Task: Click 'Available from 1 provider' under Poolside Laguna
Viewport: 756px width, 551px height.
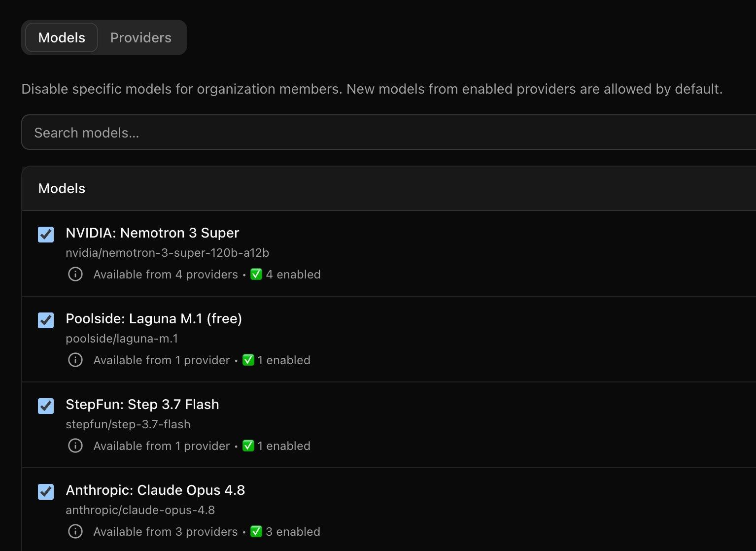Action: click(162, 360)
